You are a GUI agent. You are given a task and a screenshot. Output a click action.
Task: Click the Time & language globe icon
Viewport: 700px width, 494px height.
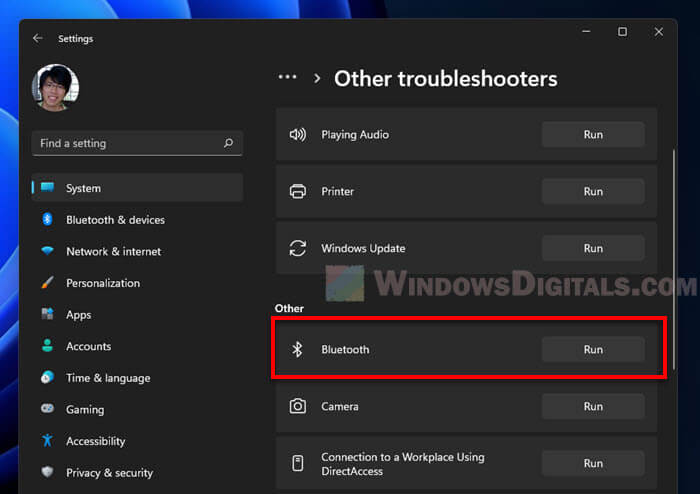point(47,378)
